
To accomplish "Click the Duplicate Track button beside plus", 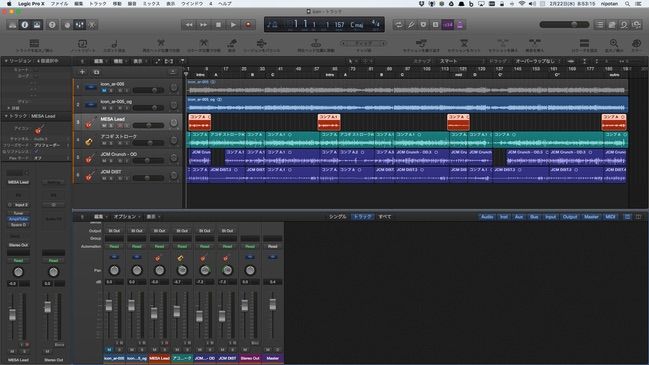I will pyautogui.click(x=96, y=72).
